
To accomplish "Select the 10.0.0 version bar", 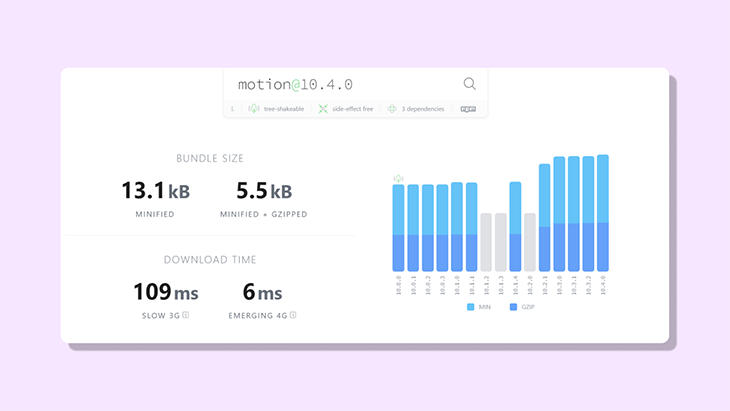I will point(398,228).
